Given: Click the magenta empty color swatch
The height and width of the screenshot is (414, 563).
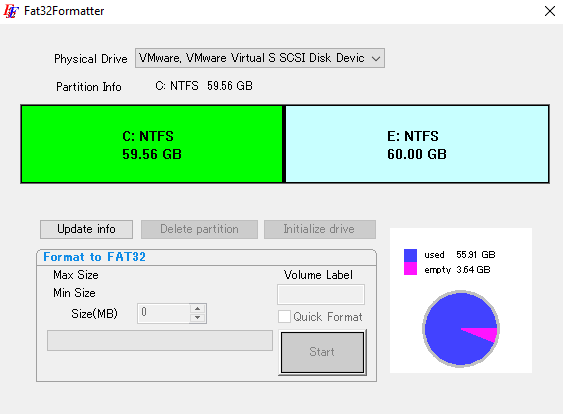Looking at the screenshot, I should pos(410,269).
